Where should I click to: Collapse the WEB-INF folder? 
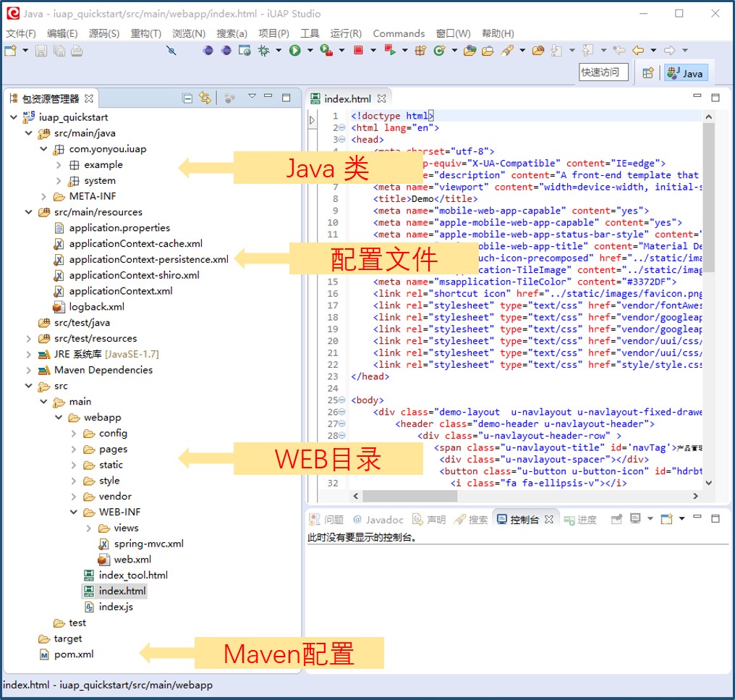pyautogui.click(x=74, y=513)
